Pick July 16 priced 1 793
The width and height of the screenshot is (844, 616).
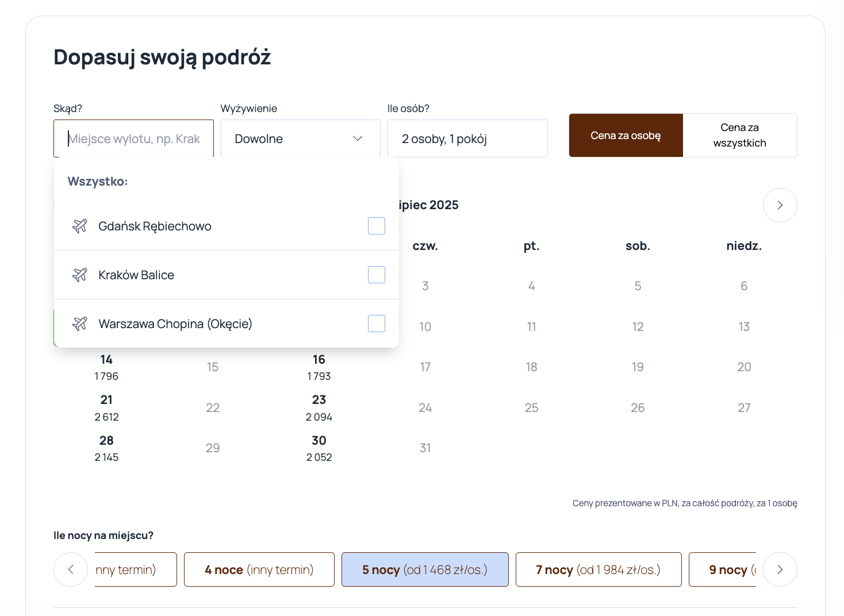click(319, 367)
